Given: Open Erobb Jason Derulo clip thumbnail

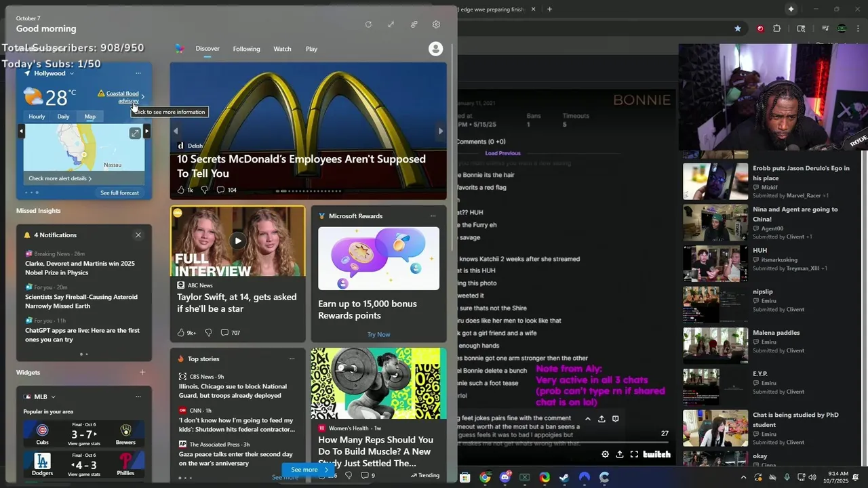Looking at the screenshot, I should coord(715,182).
